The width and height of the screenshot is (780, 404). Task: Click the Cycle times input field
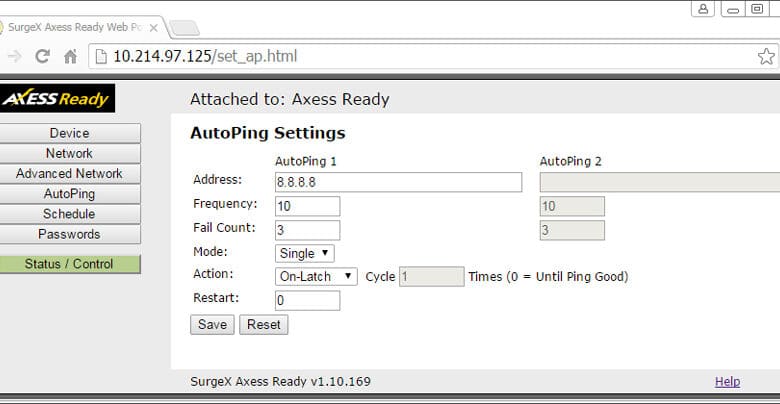[x=431, y=277]
